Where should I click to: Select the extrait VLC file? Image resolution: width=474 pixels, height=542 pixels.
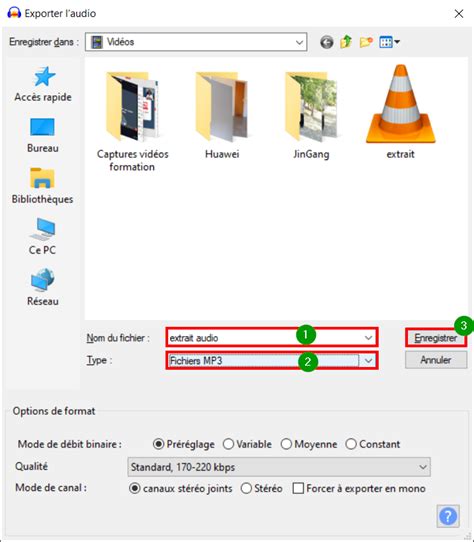[400, 112]
